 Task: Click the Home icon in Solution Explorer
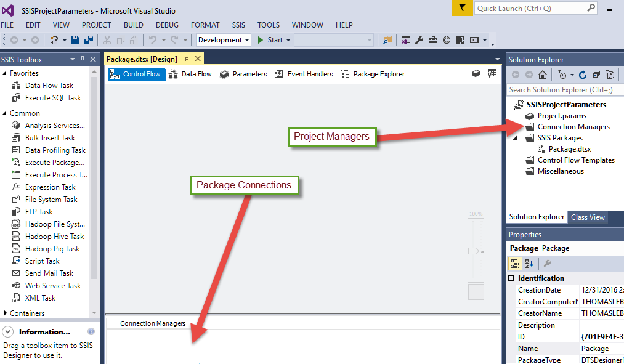(543, 75)
